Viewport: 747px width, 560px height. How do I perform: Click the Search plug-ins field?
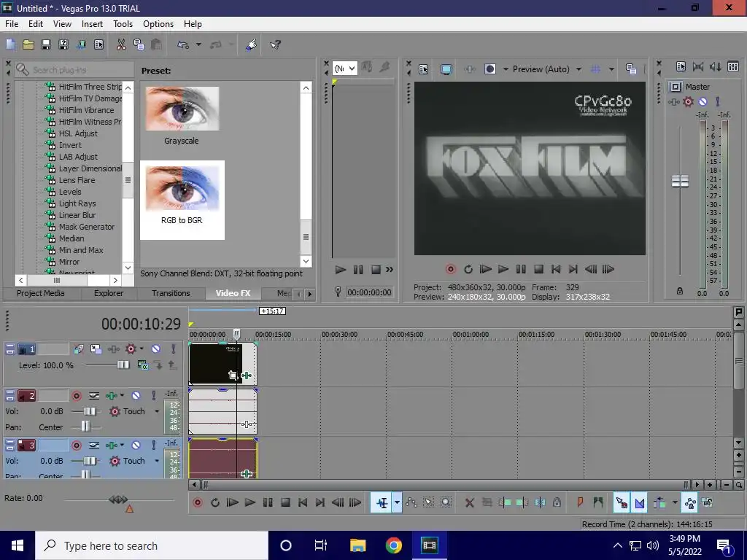click(75, 70)
